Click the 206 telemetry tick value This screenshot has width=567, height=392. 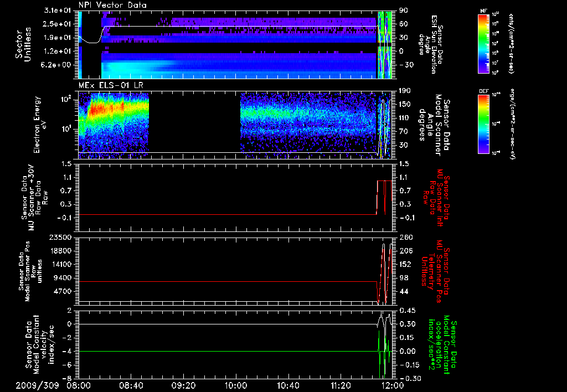pos(406,251)
